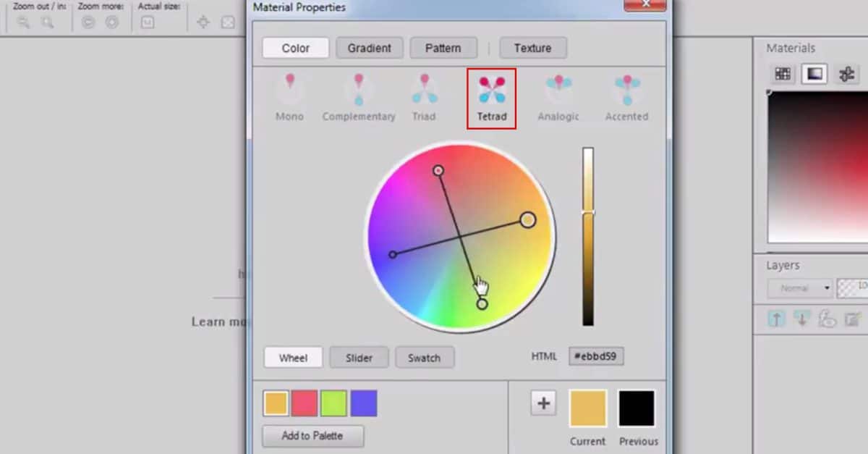This screenshot has width=868, height=454.
Task: Click the move layer up icon
Action: click(x=775, y=319)
